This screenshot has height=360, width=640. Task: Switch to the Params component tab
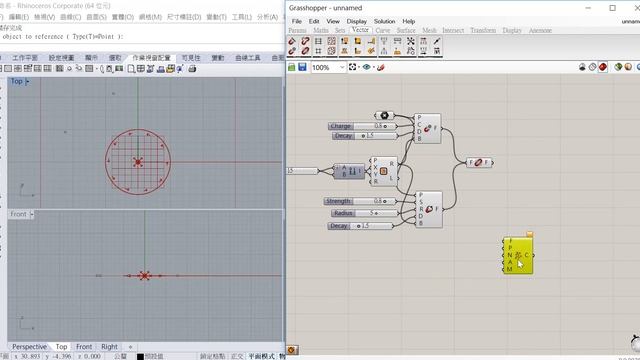tap(297, 30)
